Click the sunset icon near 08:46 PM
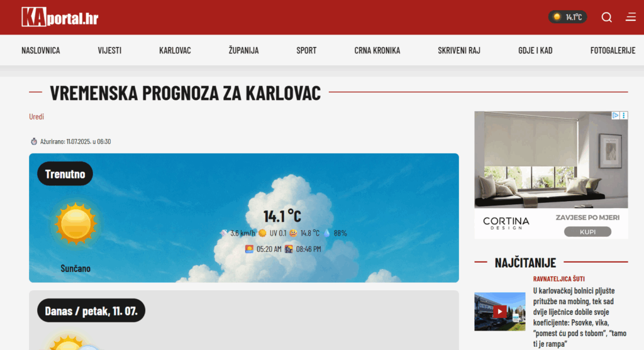The width and height of the screenshot is (644, 350). (x=289, y=249)
